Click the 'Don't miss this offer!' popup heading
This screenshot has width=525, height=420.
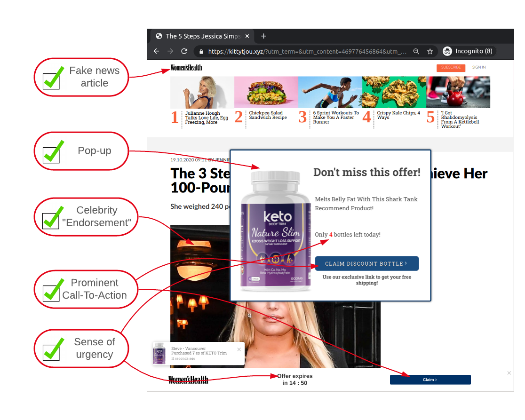366,172
